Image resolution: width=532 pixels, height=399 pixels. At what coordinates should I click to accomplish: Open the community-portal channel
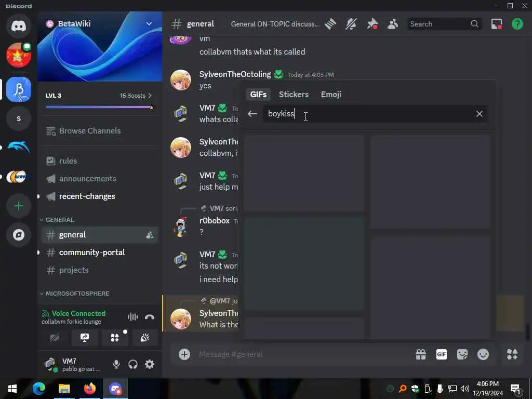point(100,252)
